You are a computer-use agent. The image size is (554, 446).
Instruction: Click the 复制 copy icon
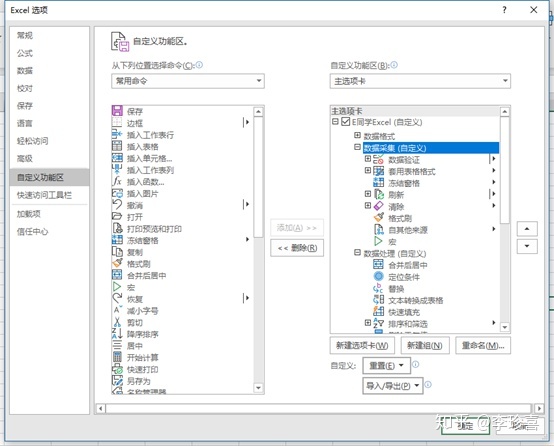point(117,252)
